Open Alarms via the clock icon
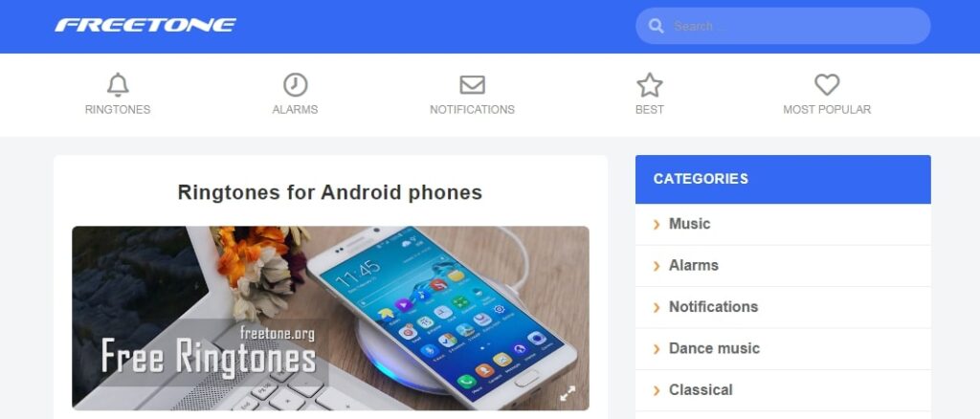Image resolution: width=980 pixels, height=419 pixels. 295,85
